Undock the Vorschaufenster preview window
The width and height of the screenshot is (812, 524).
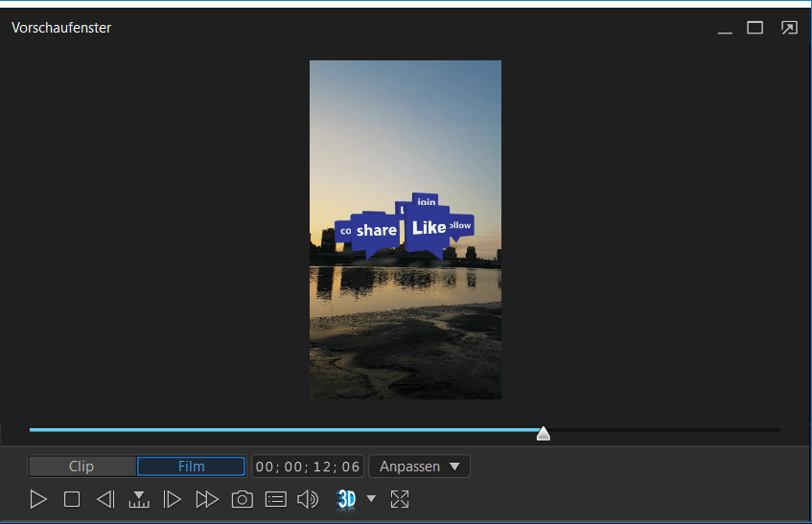coord(789,28)
